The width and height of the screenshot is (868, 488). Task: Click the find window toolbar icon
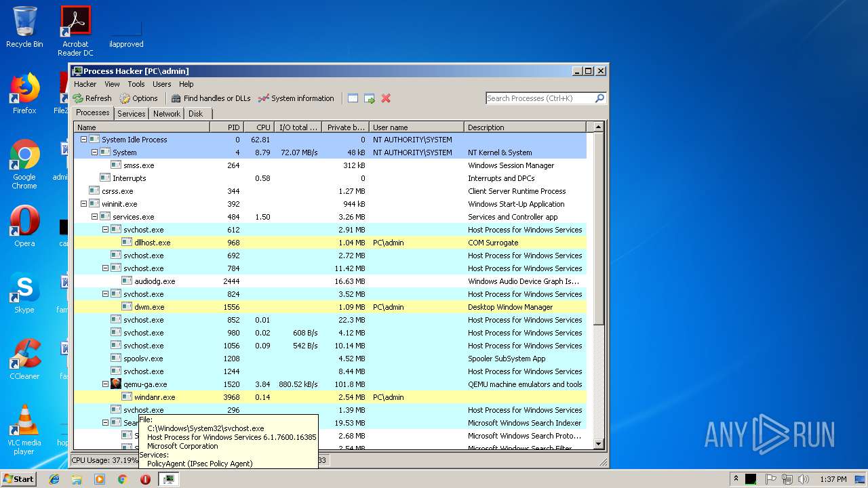353,98
